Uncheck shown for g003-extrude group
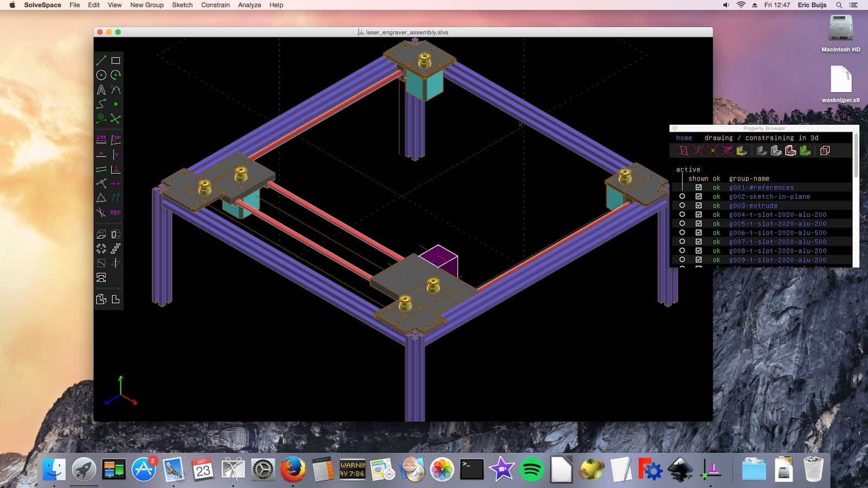The width and height of the screenshot is (868, 488). tap(698, 205)
